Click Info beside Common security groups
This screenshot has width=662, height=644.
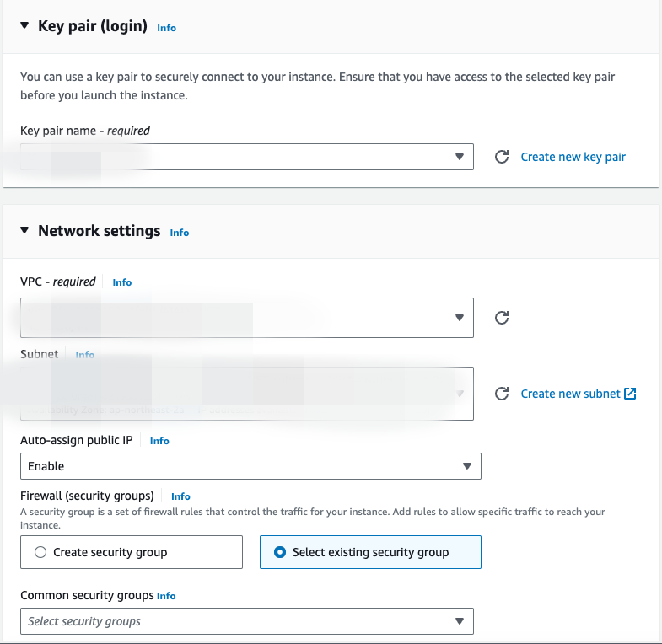coord(166,596)
